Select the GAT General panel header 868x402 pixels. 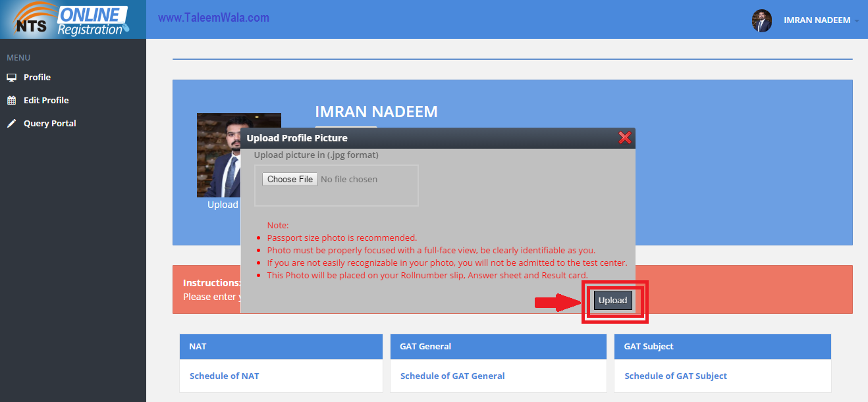click(x=499, y=346)
